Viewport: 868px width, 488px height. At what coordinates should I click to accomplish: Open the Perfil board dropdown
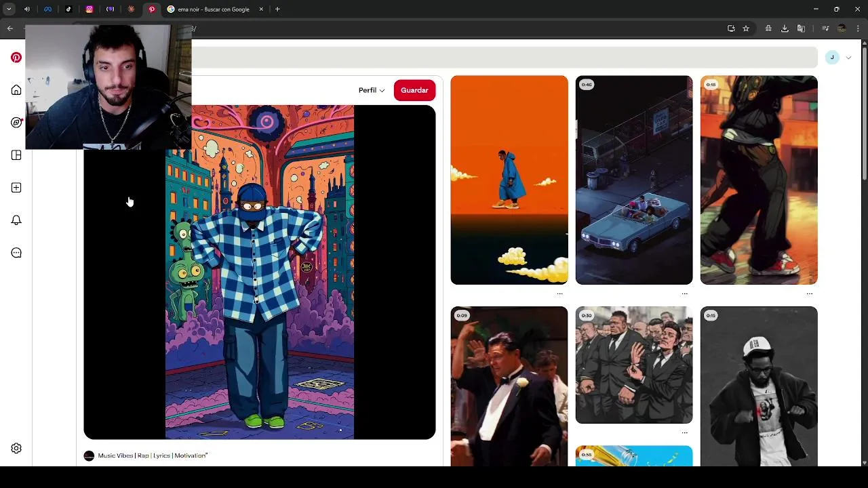[x=372, y=90]
